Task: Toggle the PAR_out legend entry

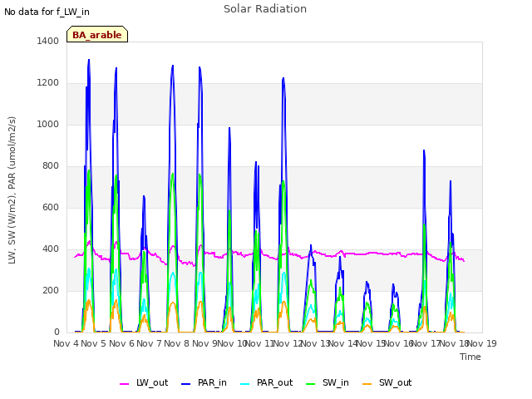Action: click(266, 382)
